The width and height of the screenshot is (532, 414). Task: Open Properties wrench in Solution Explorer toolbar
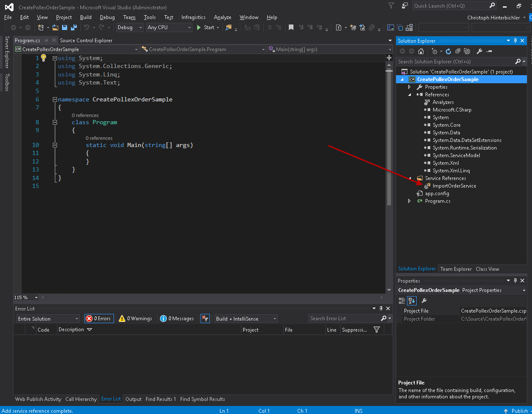click(x=479, y=51)
